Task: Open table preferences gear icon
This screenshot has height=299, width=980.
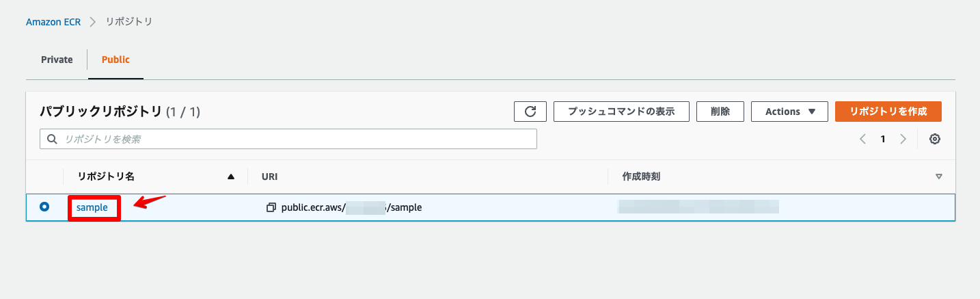Action: click(935, 139)
